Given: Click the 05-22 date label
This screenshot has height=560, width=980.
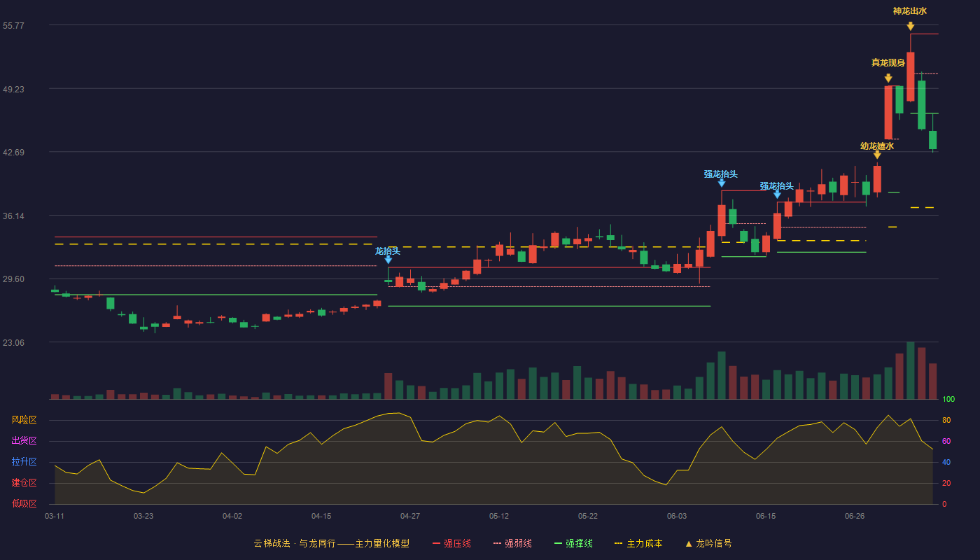Looking at the screenshot, I should [x=588, y=516].
